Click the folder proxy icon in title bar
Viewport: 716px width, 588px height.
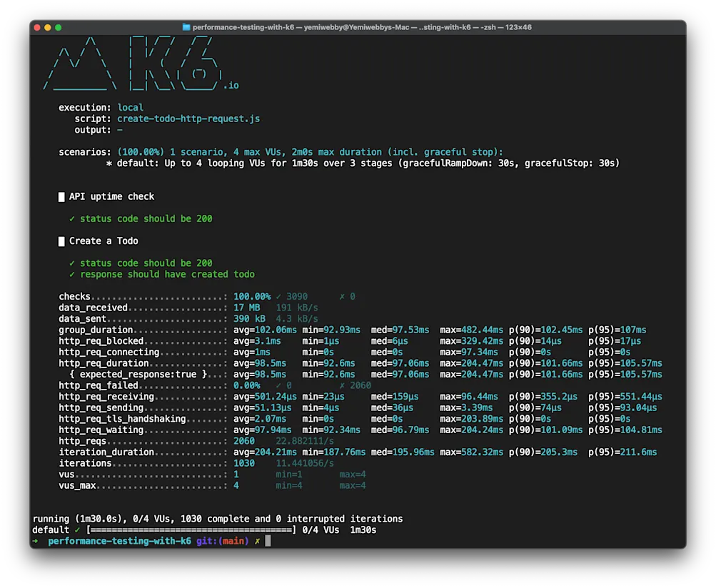[186, 26]
